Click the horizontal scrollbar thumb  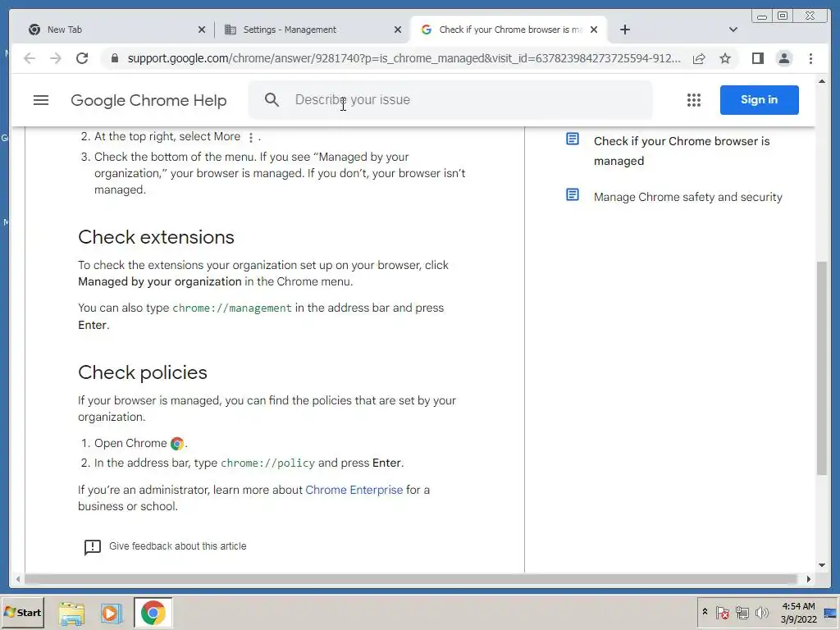[x=411, y=579]
